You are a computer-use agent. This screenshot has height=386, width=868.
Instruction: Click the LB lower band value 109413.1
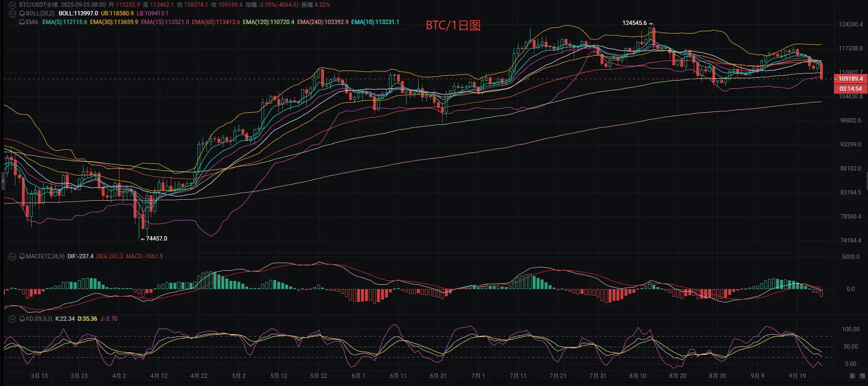click(153, 13)
